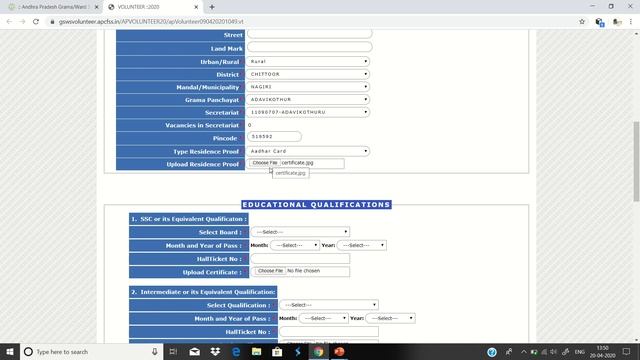The height and width of the screenshot is (360, 640).
Task: Open Task View from taskbar
Action: (x=173, y=351)
